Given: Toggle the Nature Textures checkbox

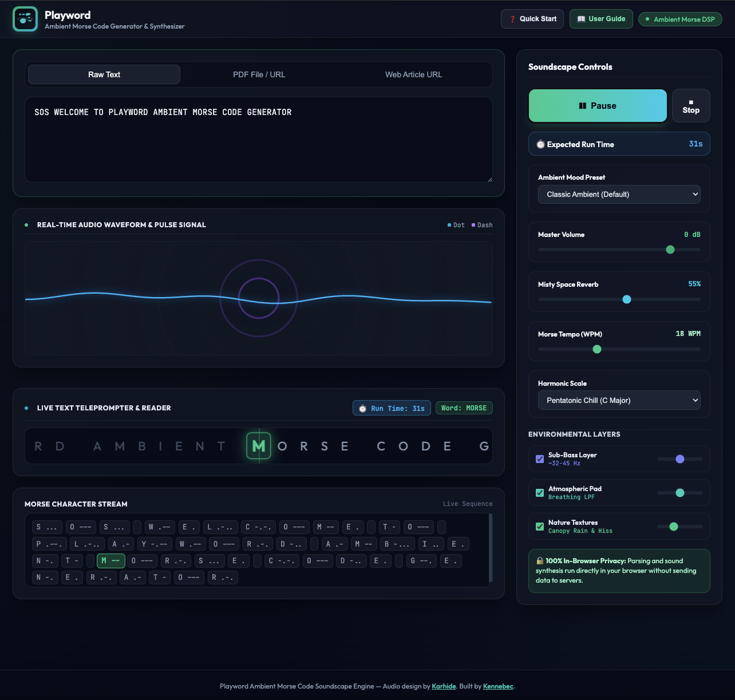Looking at the screenshot, I should click(540, 527).
